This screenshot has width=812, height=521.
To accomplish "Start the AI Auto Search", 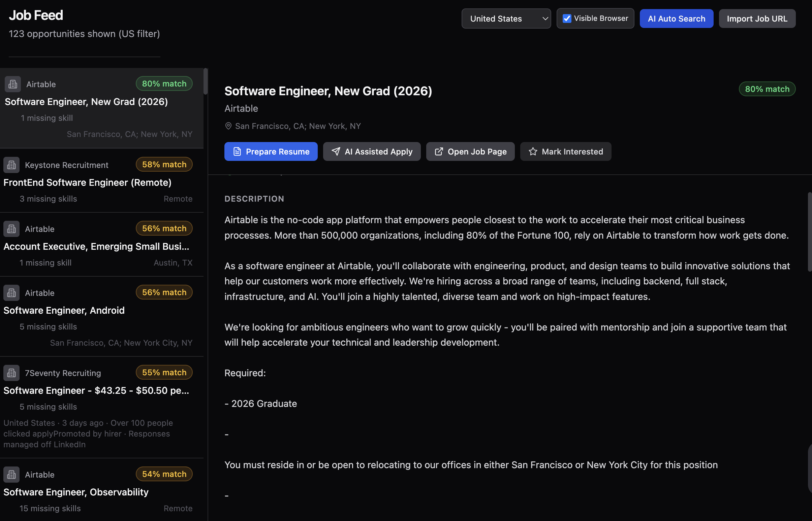I will point(676,19).
